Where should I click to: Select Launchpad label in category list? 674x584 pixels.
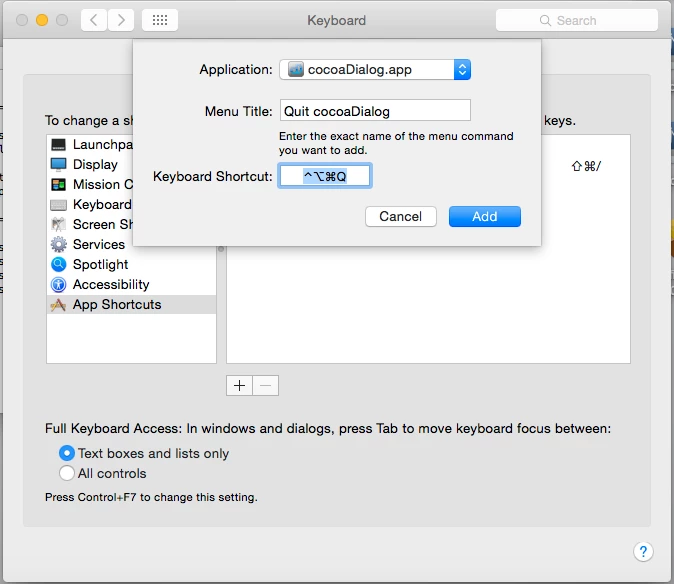103,144
